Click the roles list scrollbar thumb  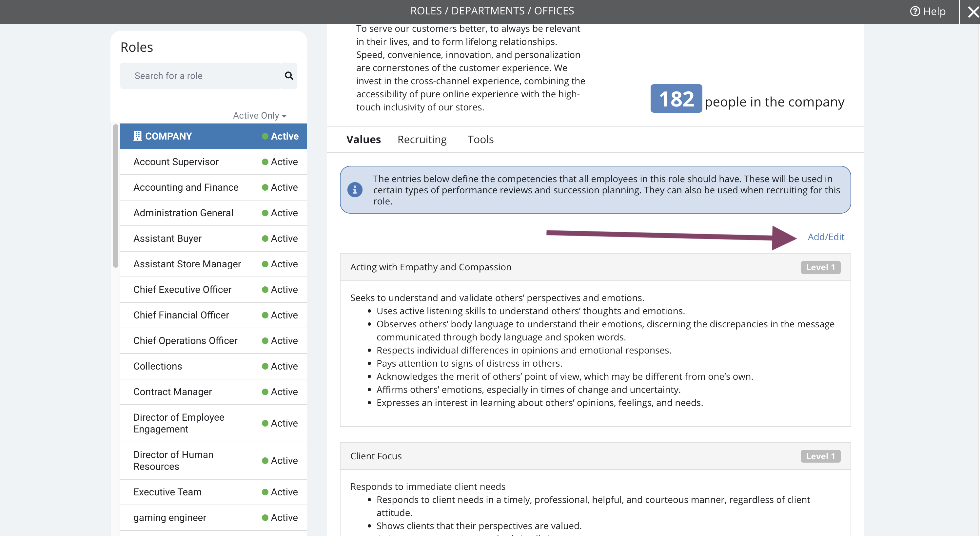tap(116, 196)
